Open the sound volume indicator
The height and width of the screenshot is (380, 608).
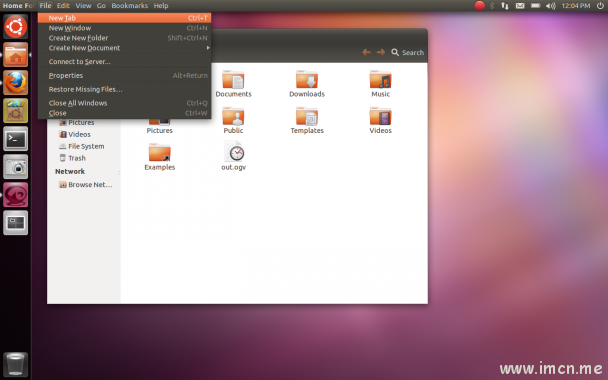click(x=551, y=5)
